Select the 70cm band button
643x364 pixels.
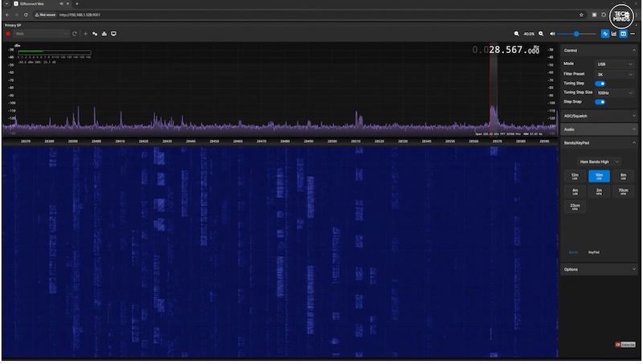click(623, 191)
